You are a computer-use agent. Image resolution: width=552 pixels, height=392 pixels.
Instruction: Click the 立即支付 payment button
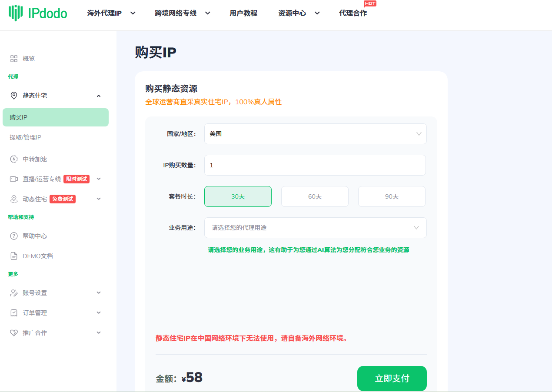pos(392,378)
